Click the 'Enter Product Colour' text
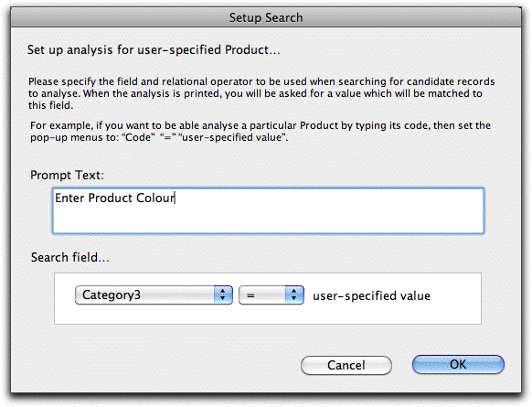The height and width of the screenshot is (407, 532). (114, 198)
